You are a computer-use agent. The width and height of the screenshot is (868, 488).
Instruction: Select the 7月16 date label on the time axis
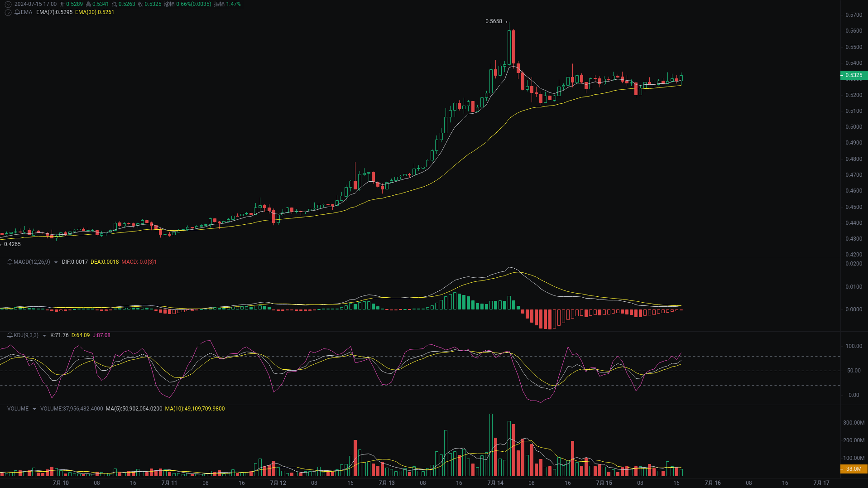712,483
